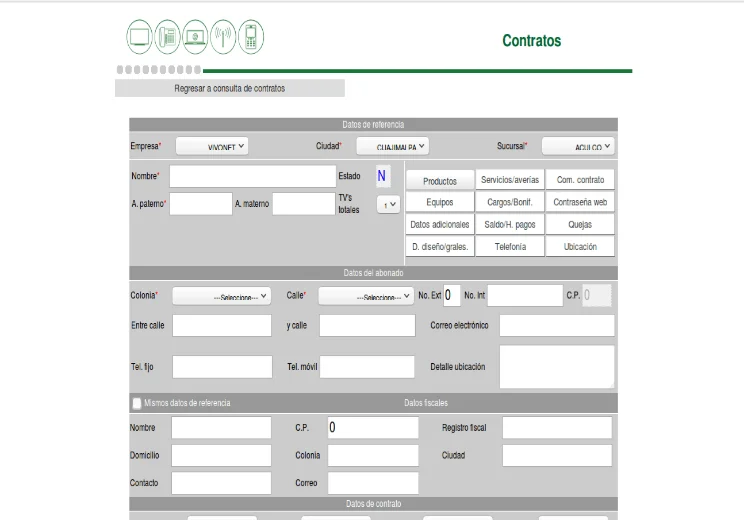This screenshot has width=744, height=520.
Task: Click the Registro fiscal field
Action: click(557, 427)
